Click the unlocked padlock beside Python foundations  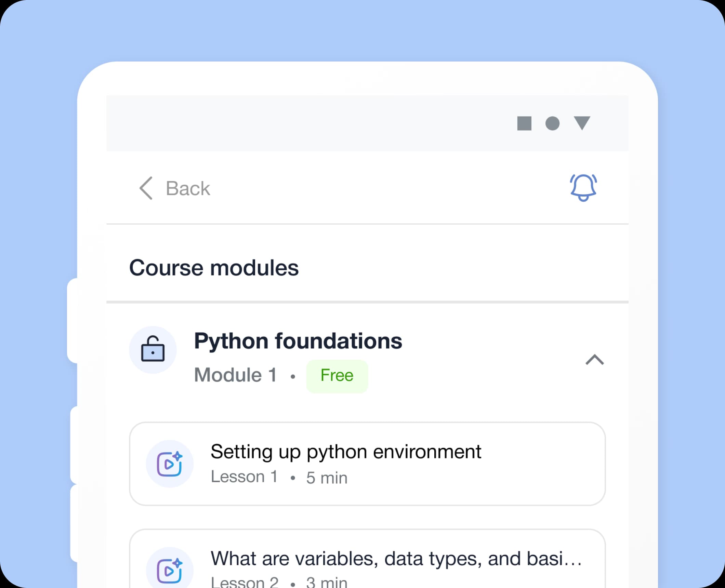153,349
